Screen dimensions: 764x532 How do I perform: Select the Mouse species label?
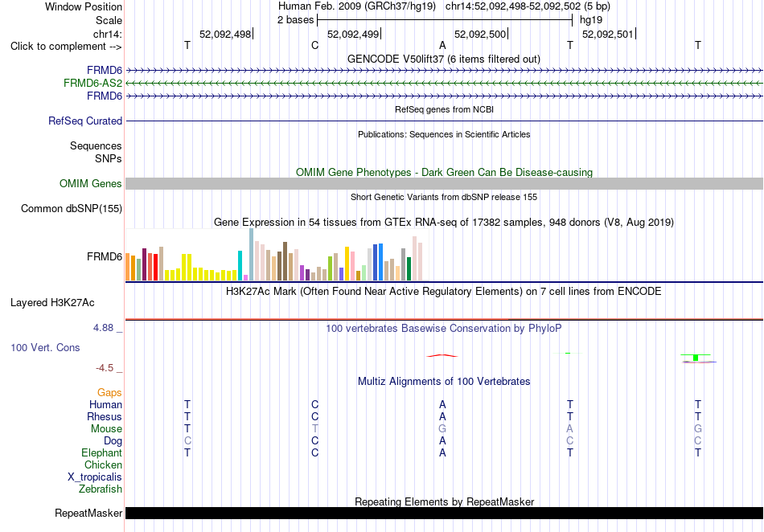(x=106, y=429)
